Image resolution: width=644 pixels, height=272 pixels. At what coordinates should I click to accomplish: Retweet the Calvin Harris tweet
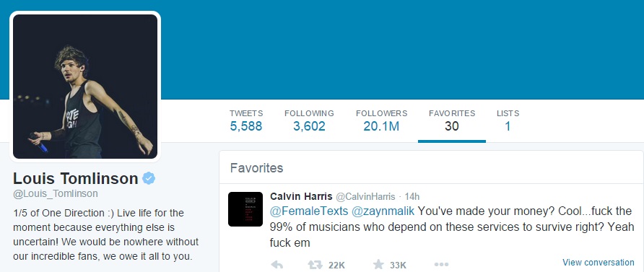[x=316, y=265]
